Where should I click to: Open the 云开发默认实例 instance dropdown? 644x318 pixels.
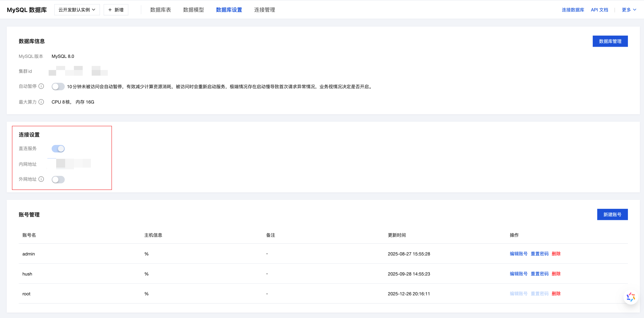(77, 10)
